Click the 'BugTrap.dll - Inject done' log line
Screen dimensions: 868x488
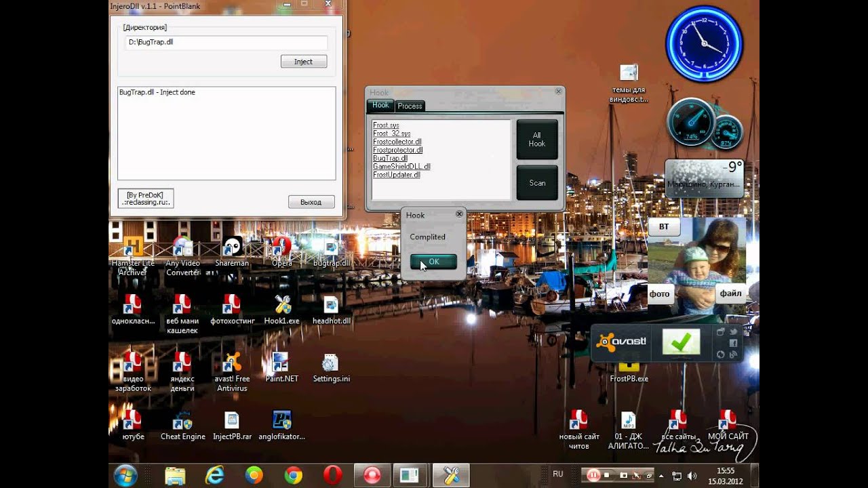(x=157, y=92)
